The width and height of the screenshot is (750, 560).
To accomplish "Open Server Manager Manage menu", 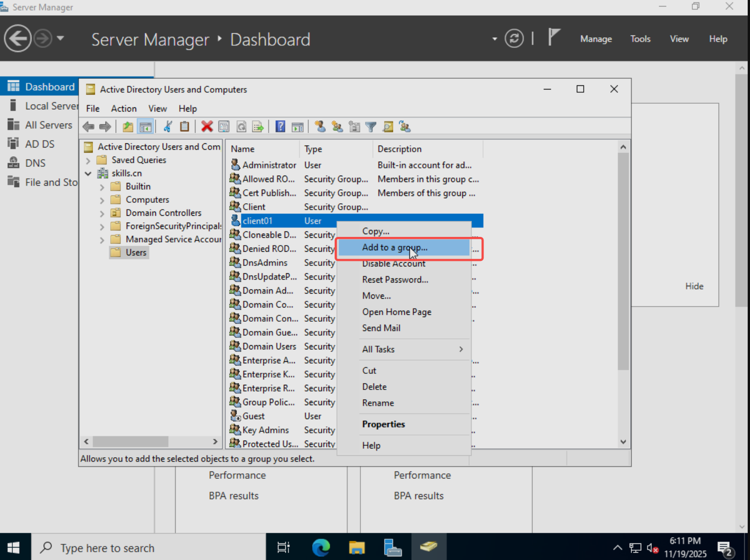I will [596, 39].
